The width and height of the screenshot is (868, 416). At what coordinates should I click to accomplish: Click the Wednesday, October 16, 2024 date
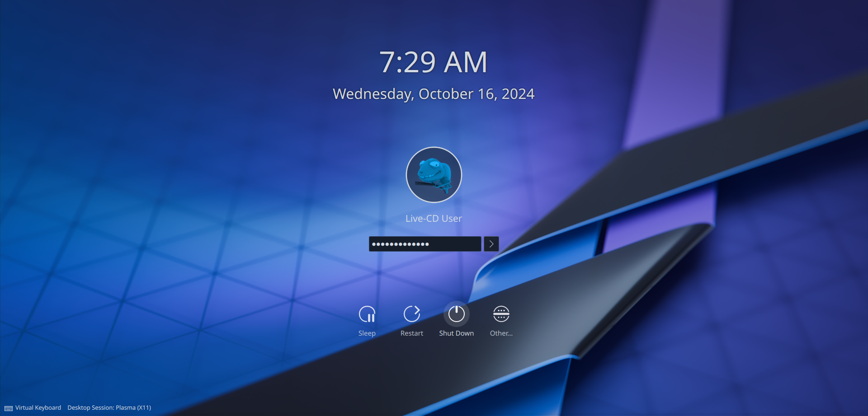click(x=434, y=94)
